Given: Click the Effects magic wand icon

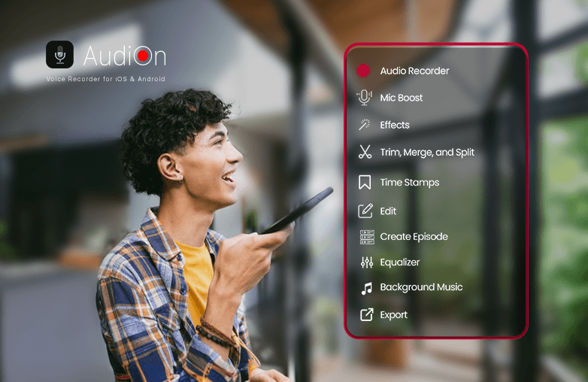Looking at the screenshot, I should coord(365,125).
